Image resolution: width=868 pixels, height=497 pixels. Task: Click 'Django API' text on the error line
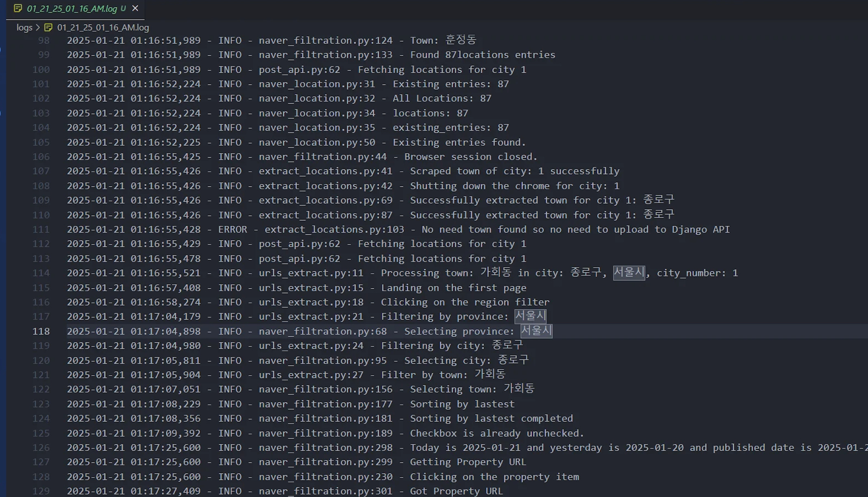pos(701,229)
